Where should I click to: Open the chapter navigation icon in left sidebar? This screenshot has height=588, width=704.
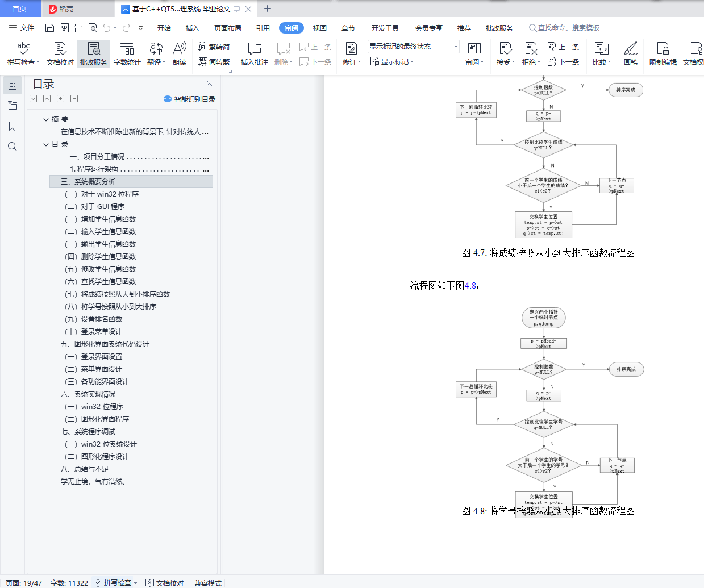click(x=13, y=106)
